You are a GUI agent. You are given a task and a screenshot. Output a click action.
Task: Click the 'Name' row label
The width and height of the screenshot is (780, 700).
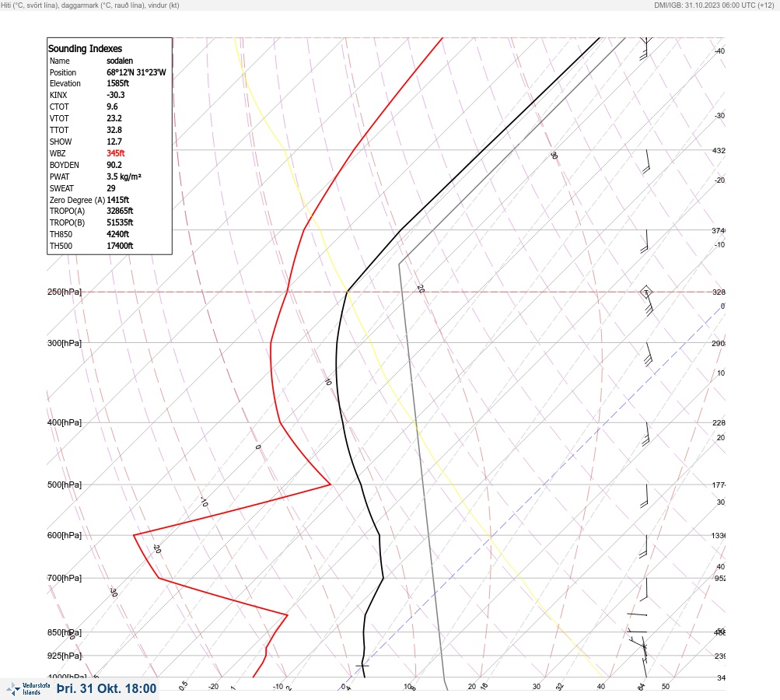(x=60, y=61)
